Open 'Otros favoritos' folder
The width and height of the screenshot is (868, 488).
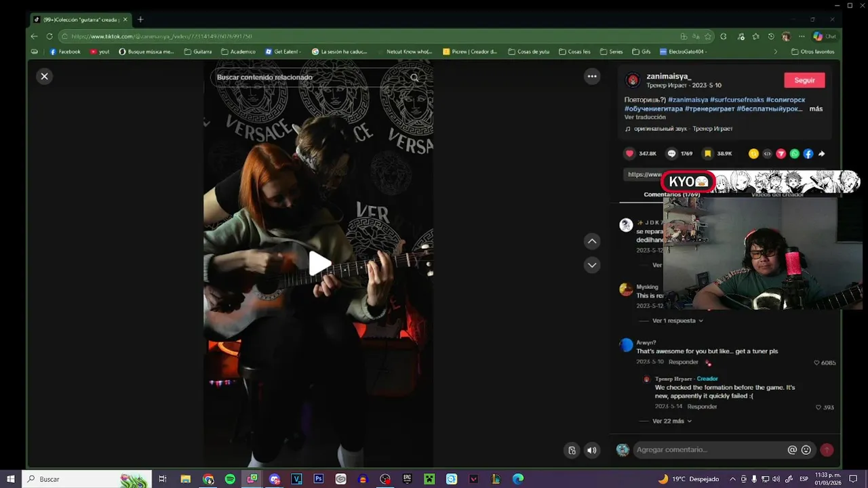click(x=813, y=52)
